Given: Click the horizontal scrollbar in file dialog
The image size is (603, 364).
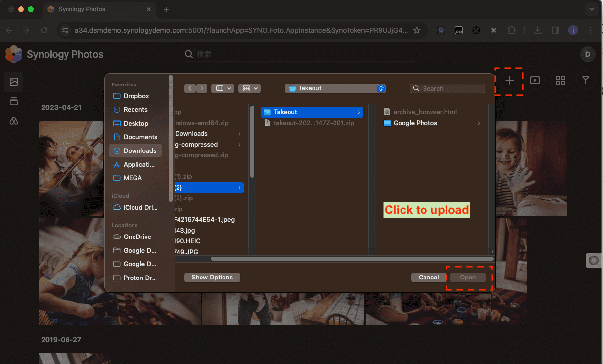Looking at the screenshot, I should [x=352, y=259].
